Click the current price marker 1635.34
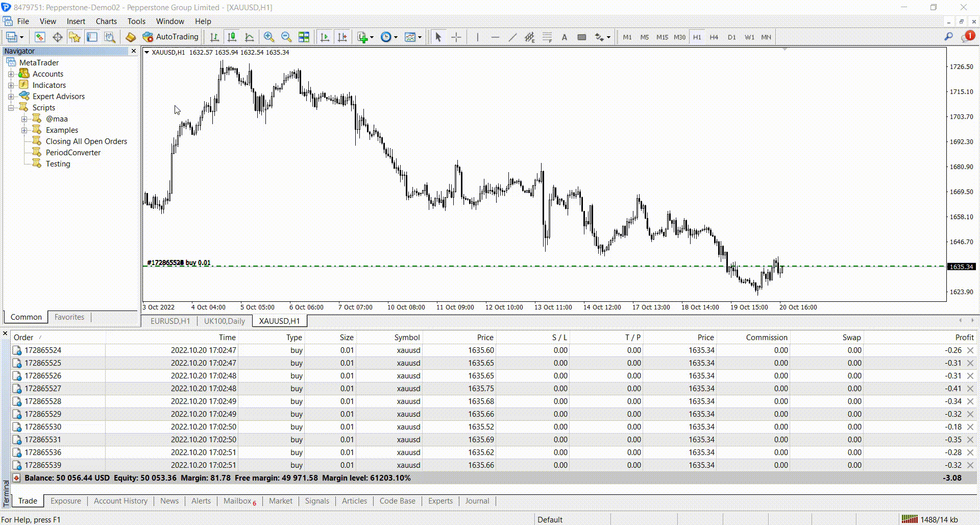980x525 pixels. (x=961, y=266)
